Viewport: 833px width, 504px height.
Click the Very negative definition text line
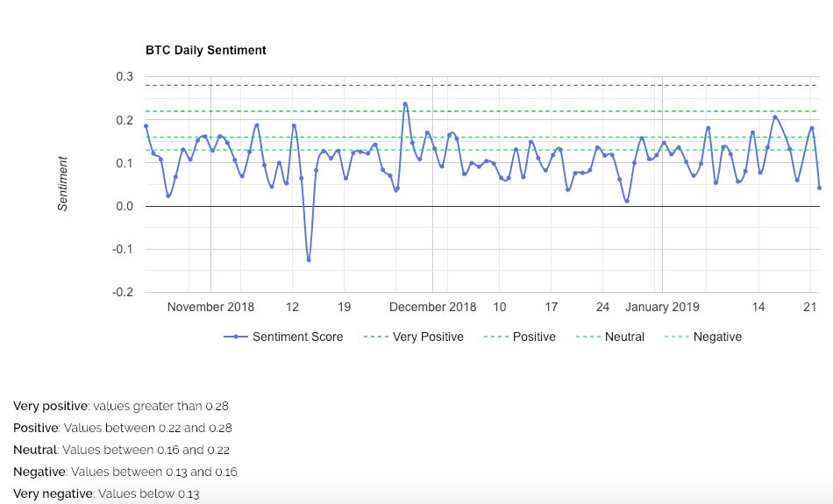click(106, 493)
